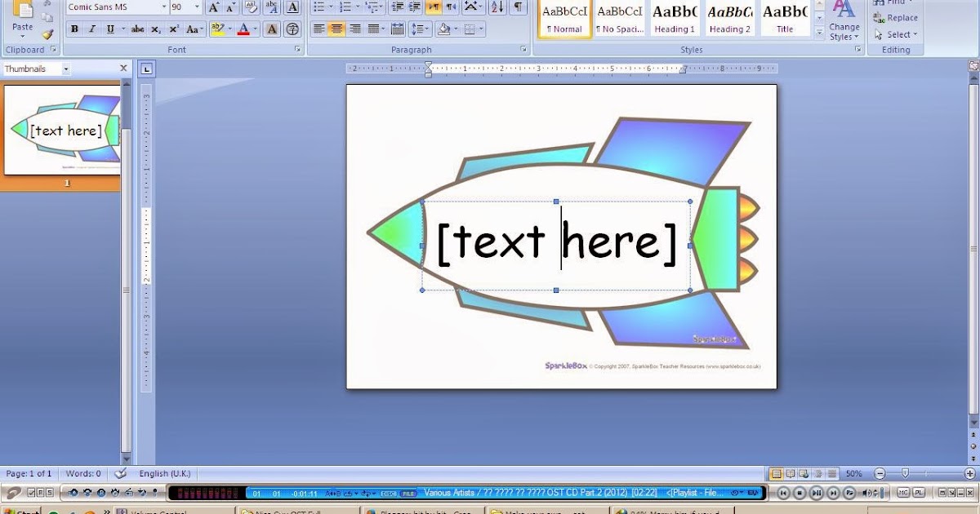
Task: Switch to Full Screen Reading view
Action: point(791,473)
